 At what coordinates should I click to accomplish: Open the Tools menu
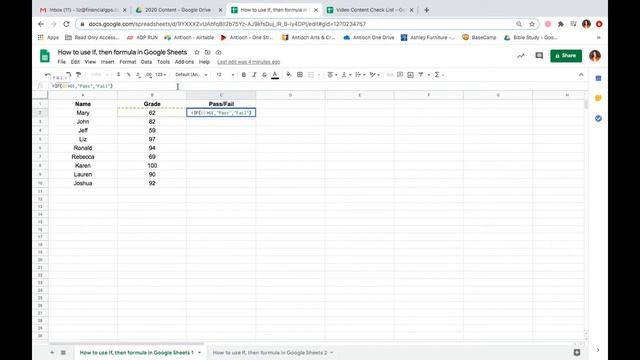pyautogui.click(x=163, y=62)
